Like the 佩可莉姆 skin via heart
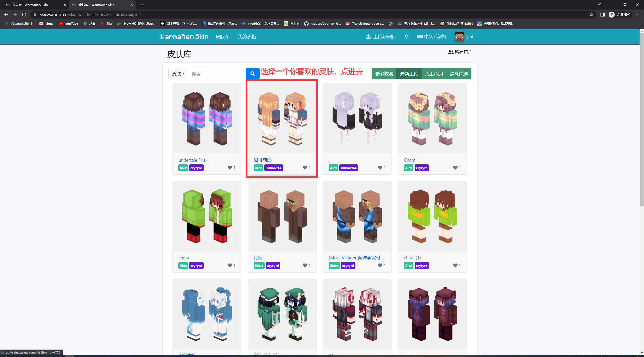Screen dimensions: 644x357 305,168
